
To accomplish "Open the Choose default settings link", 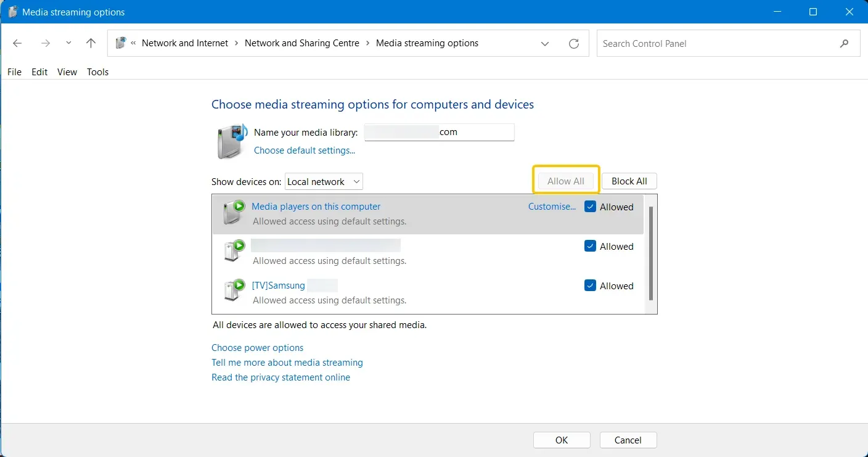I will tap(305, 150).
